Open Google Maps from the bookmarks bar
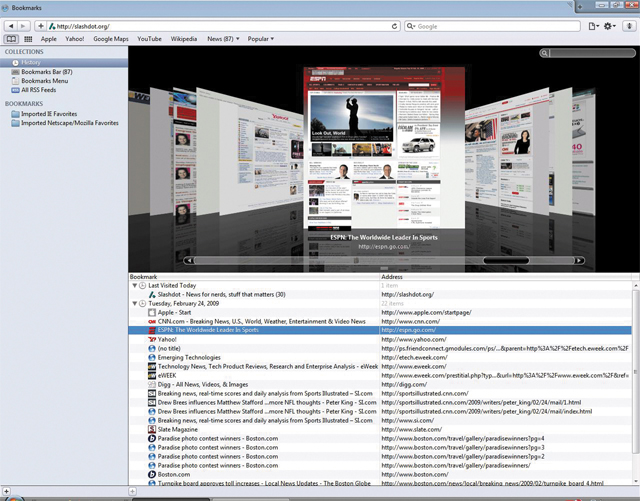 click(x=111, y=39)
